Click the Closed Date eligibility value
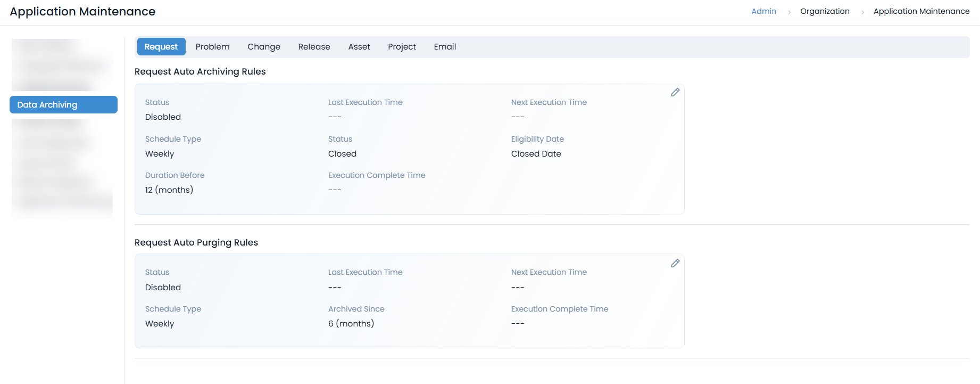The image size is (980, 384). tap(536, 154)
